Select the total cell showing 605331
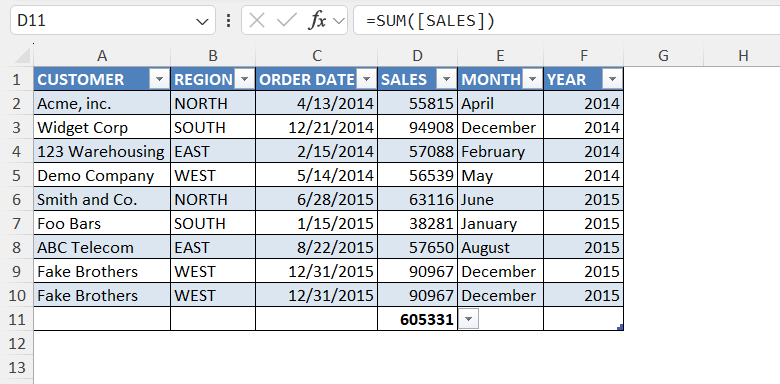This screenshot has width=780, height=384. [418, 319]
